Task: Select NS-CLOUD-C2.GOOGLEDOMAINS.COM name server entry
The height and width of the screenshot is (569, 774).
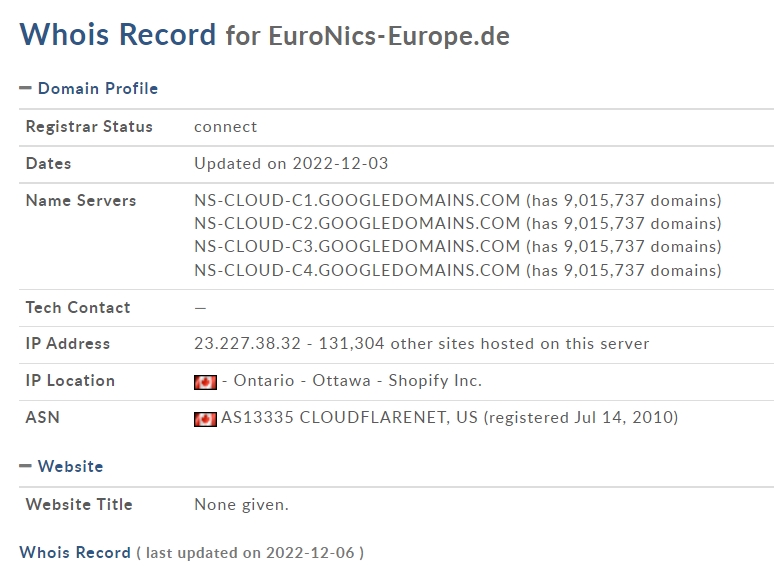Action: coord(357,224)
